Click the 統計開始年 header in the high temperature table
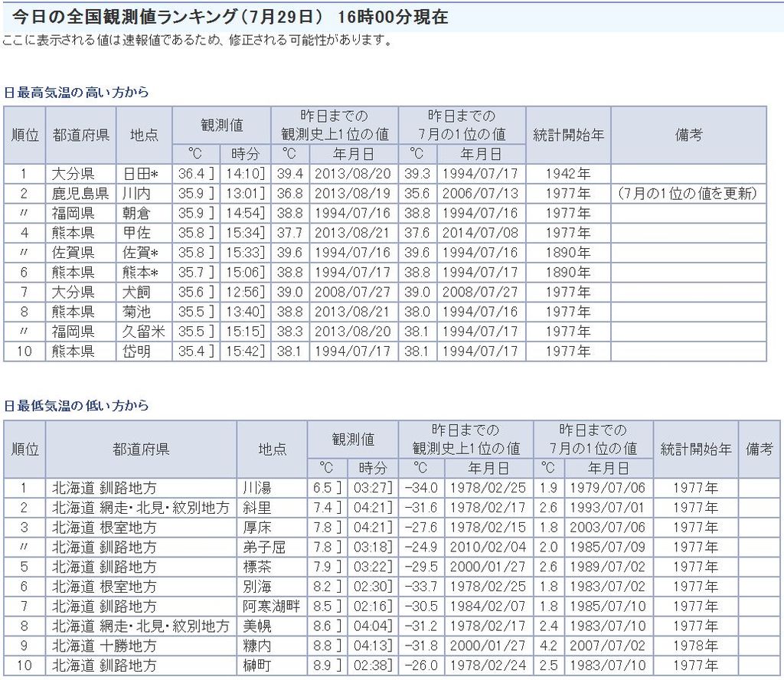 (567, 135)
